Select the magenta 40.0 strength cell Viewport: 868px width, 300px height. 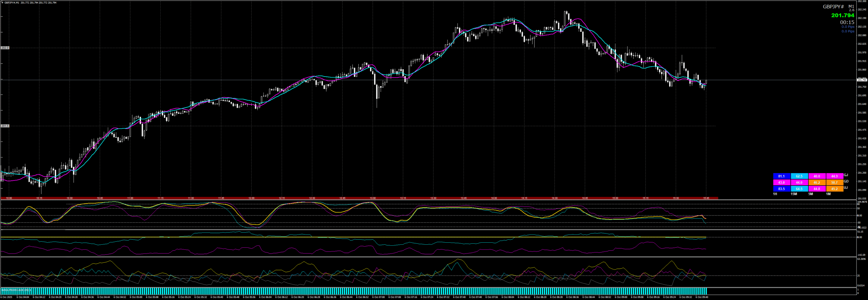[x=817, y=176]
